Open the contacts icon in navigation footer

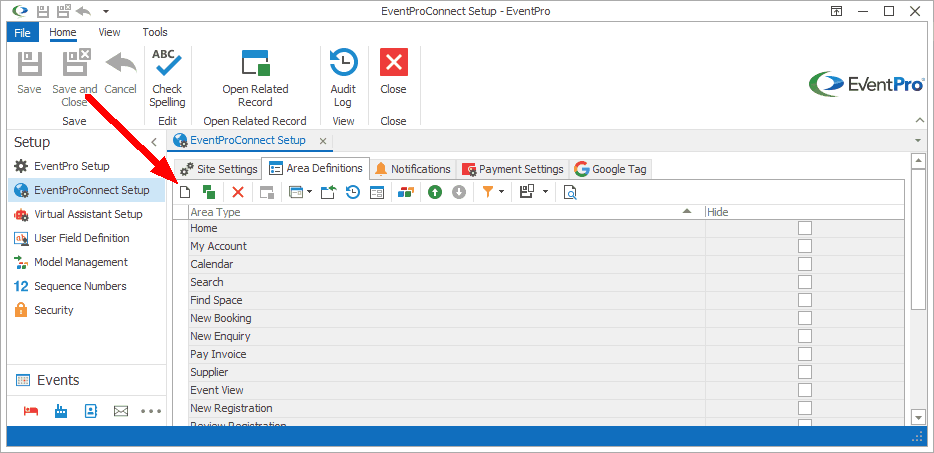click(91, 411)
